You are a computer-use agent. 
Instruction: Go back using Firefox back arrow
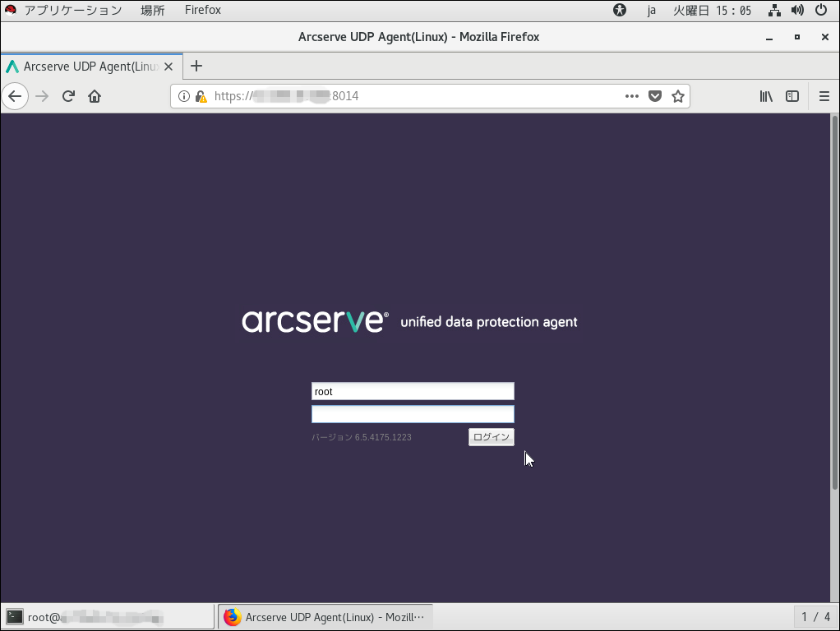click(15, 96)
